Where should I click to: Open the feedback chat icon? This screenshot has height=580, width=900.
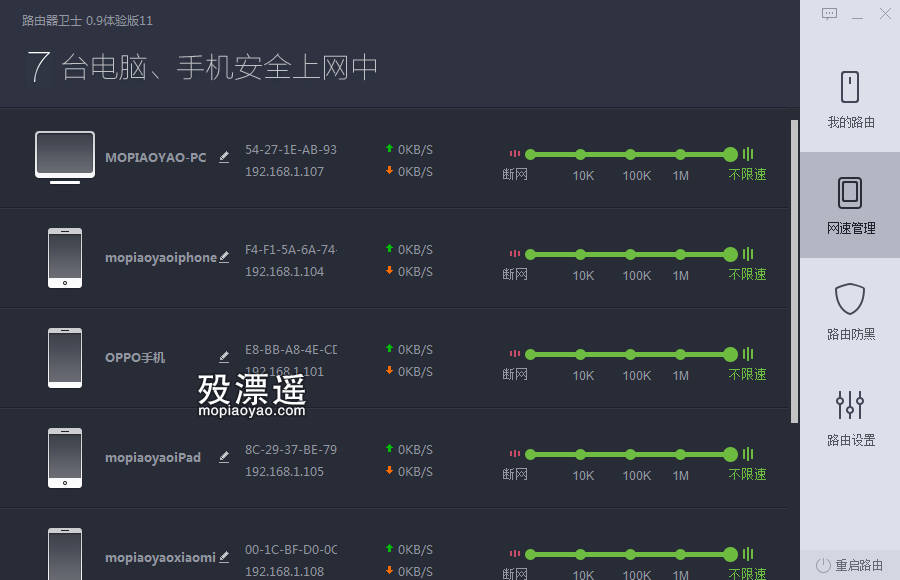click(829, 14)
